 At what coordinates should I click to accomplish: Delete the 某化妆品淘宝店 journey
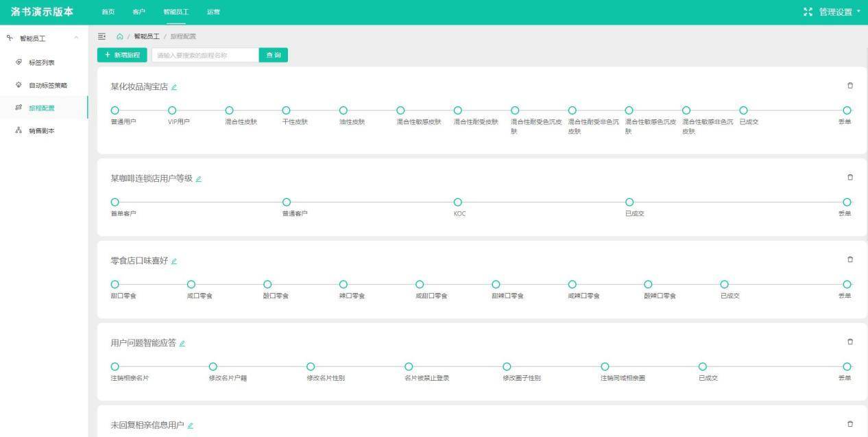click(850, 86)
